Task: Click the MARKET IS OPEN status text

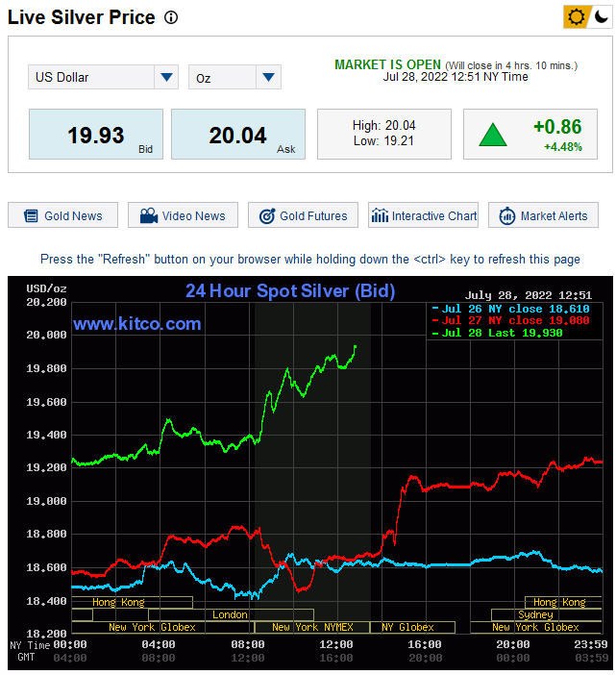Action: coord(387,65)
